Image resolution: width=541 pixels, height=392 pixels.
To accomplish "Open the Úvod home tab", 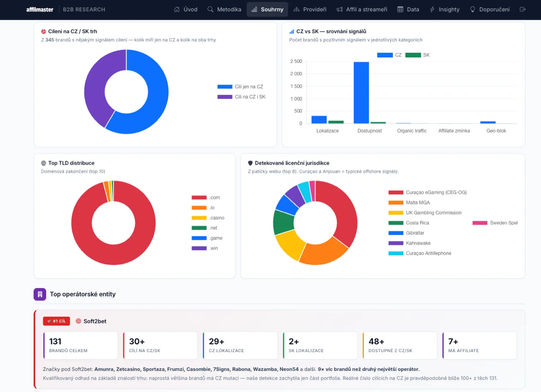I will (186, 9).
